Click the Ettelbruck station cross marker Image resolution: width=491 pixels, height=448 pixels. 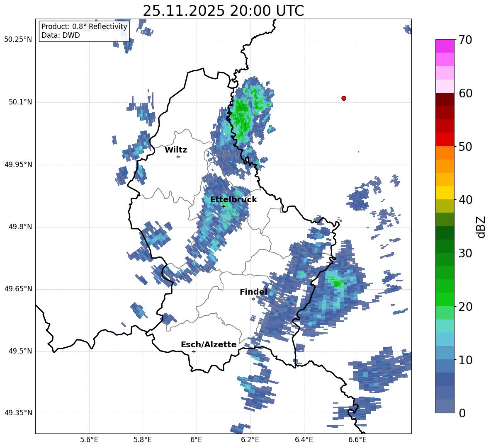[224, 206]
